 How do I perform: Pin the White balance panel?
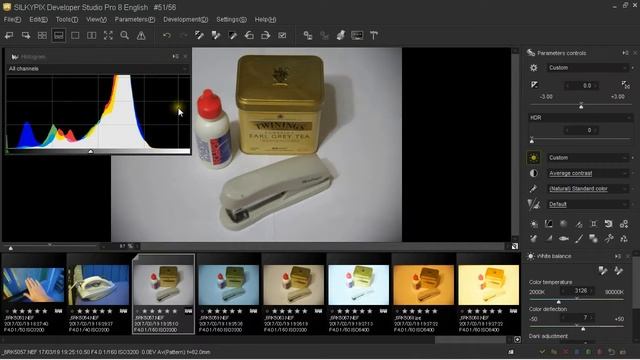point(618,256)
